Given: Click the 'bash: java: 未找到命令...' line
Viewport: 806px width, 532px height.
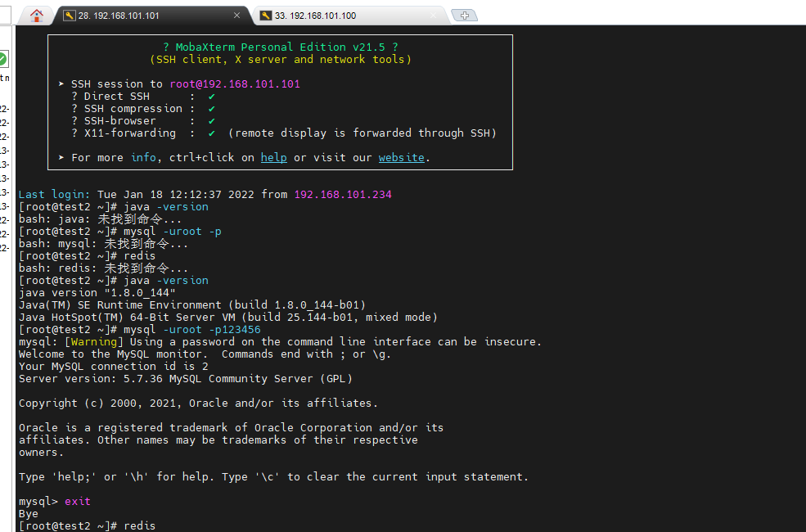Looking at the screenshot, I should click(x=100, y=219).
